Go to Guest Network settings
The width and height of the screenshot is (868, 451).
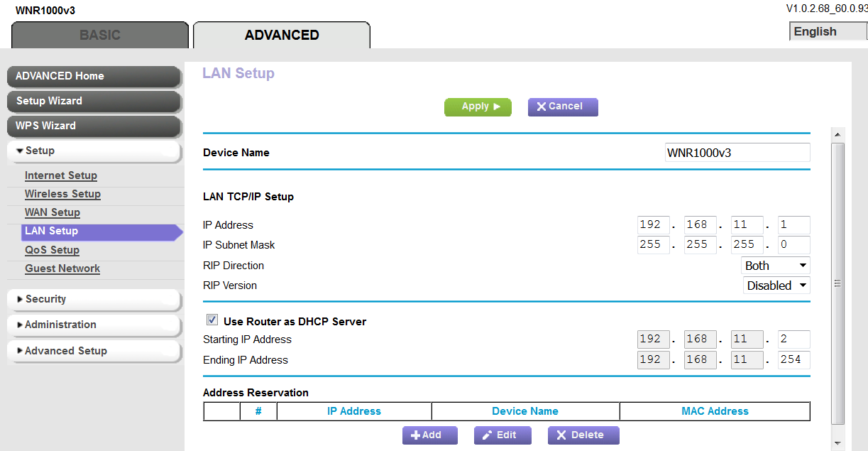coord(62,268)
